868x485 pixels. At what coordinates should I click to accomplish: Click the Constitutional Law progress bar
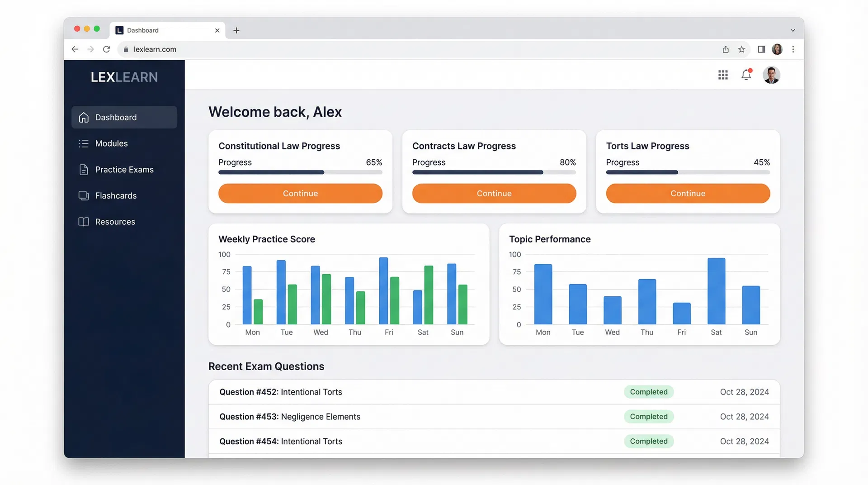[300, 172]
